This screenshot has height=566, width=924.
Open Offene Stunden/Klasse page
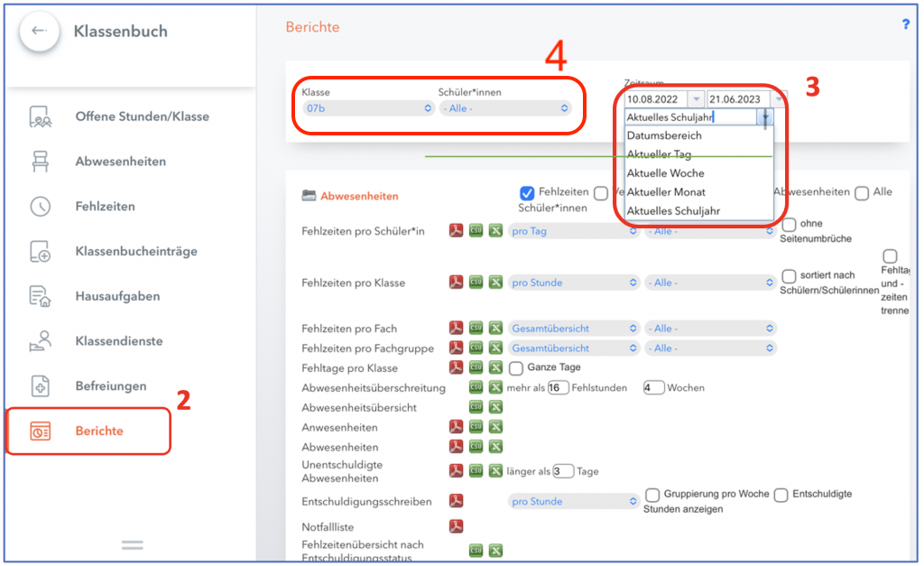tap(142, 116)
